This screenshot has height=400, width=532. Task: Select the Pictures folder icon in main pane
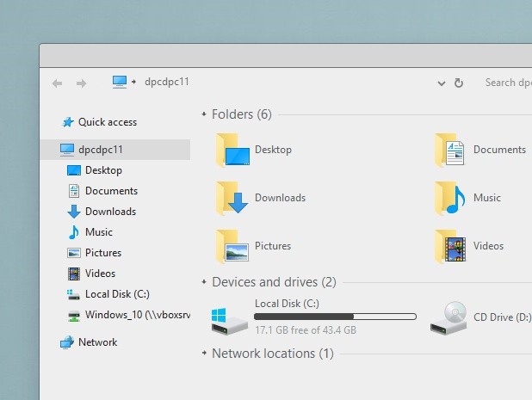pos(232,246)
